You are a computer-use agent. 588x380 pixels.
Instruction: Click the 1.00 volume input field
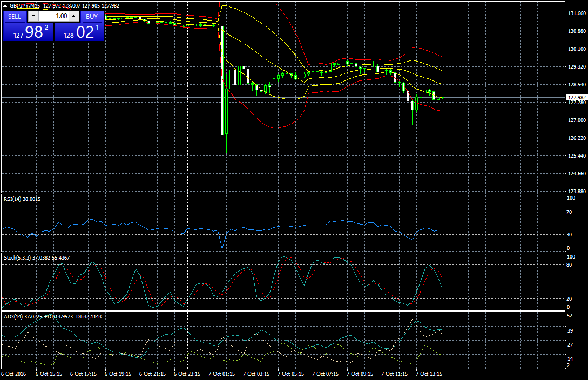tap(53, 16)
